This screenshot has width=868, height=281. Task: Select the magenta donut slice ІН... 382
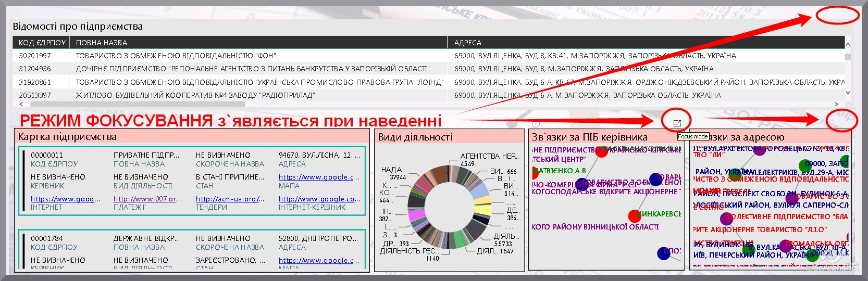[x=417, y=215]
